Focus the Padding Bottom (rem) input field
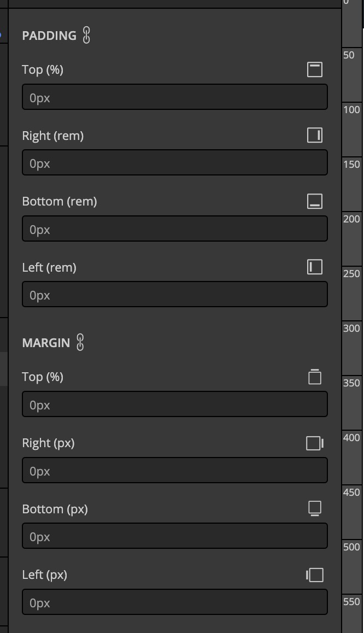Screen dimensions: 364x633 coord(175,228)
